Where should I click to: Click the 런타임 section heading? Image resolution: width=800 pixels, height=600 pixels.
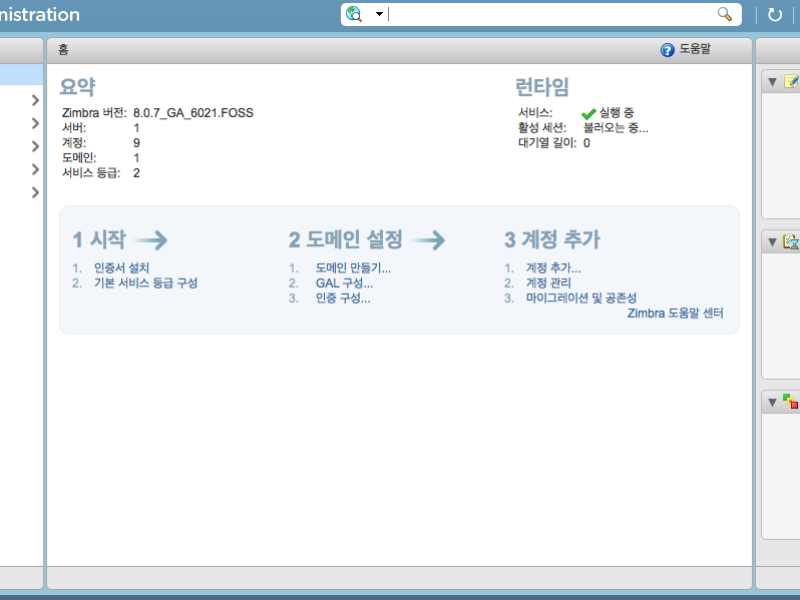coord(542,87)
